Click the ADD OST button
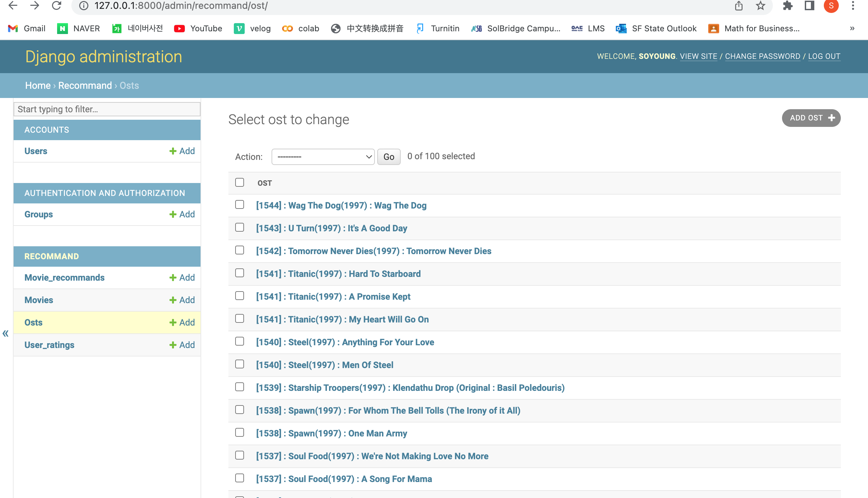Viewport: 868px width, 498px height. point(811,118)
